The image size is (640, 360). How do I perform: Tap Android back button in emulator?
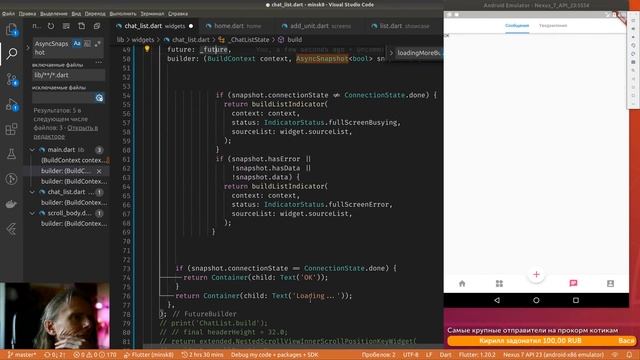click(497, 300)
